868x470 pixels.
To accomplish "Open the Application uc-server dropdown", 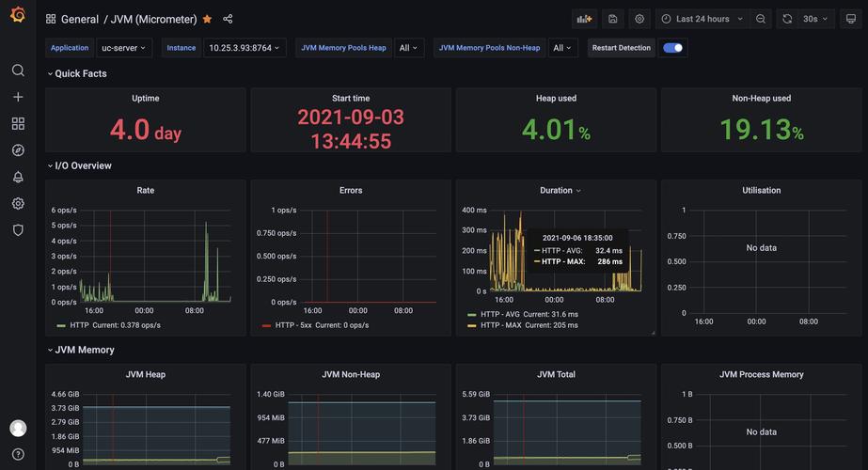I will pyautogui.click(x=124, y=48).
